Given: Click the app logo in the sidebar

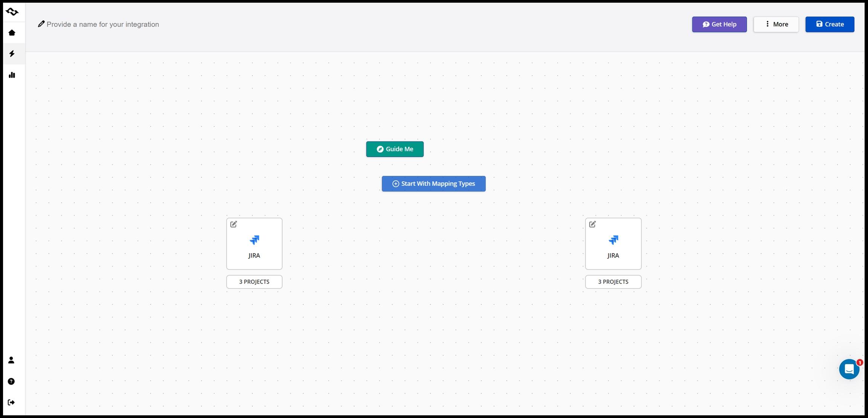Looking at the screenshot, I should pos(12,12).
